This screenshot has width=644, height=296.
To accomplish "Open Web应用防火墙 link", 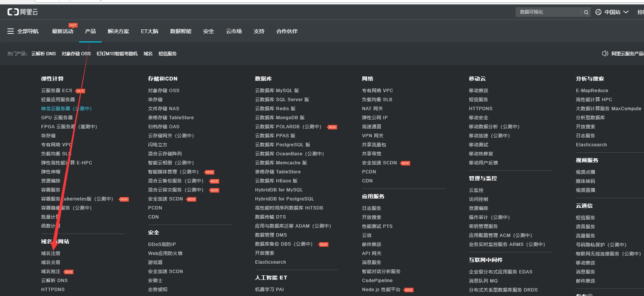I will 165,253.
